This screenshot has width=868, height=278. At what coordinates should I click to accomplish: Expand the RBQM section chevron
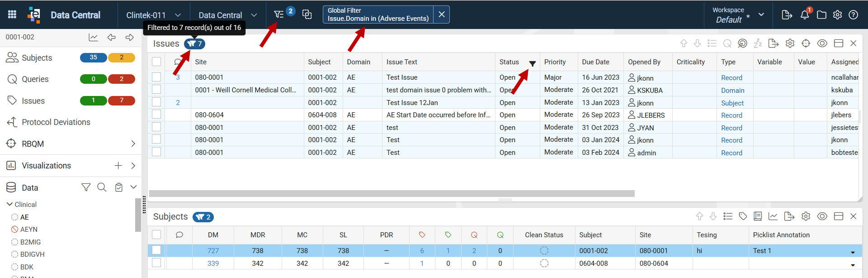(133, 144)
